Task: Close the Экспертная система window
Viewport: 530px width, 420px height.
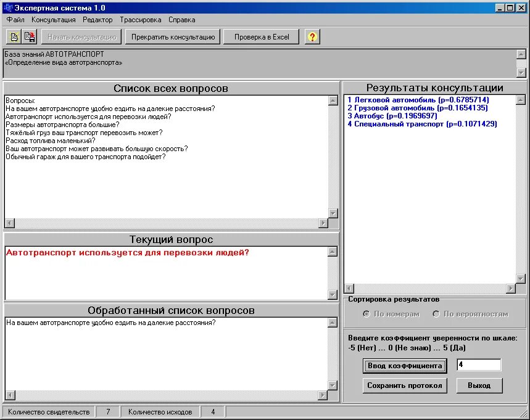Action: [521, 8]
